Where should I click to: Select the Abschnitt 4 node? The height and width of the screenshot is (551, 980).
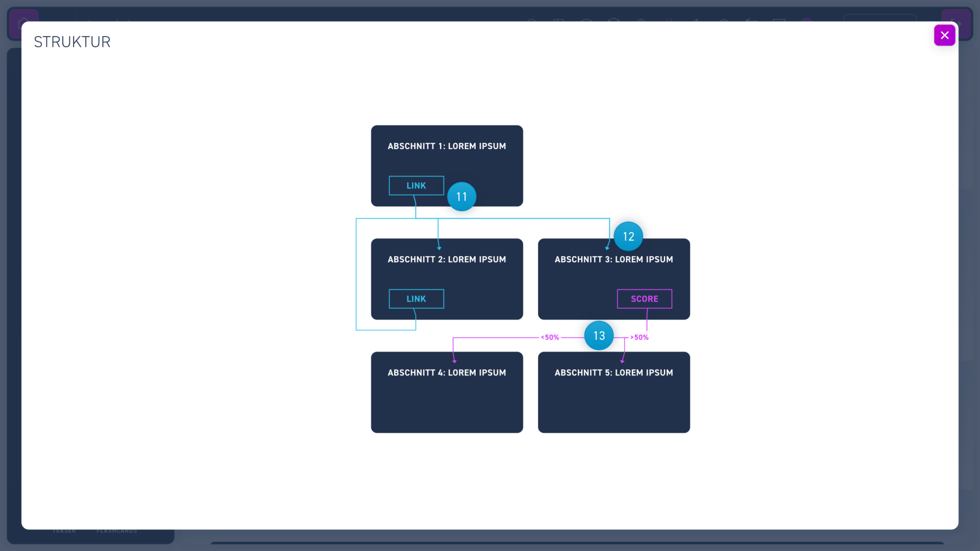(447, 398)
